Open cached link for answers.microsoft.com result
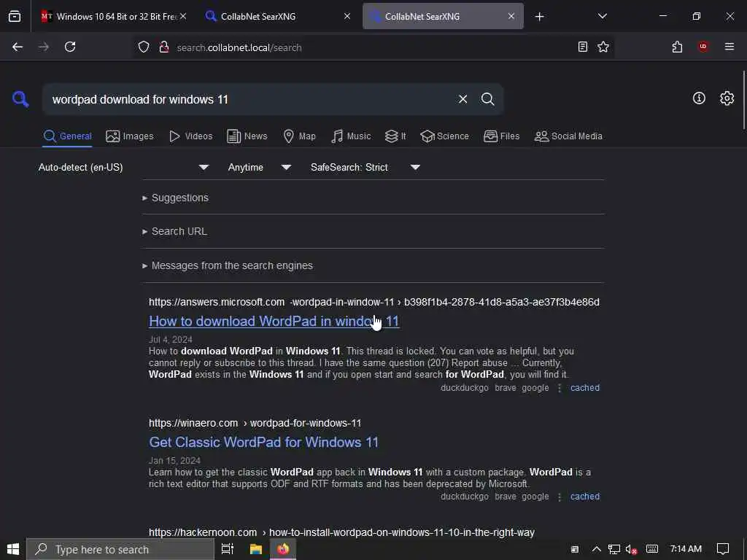Viewport: 747px width, 560px height. click(585, 388)
